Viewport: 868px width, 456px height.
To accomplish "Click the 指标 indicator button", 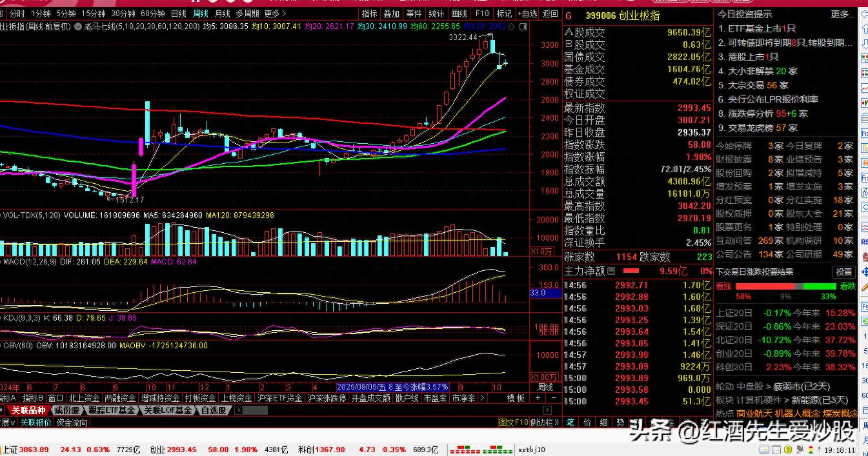I will click(370, 14).
